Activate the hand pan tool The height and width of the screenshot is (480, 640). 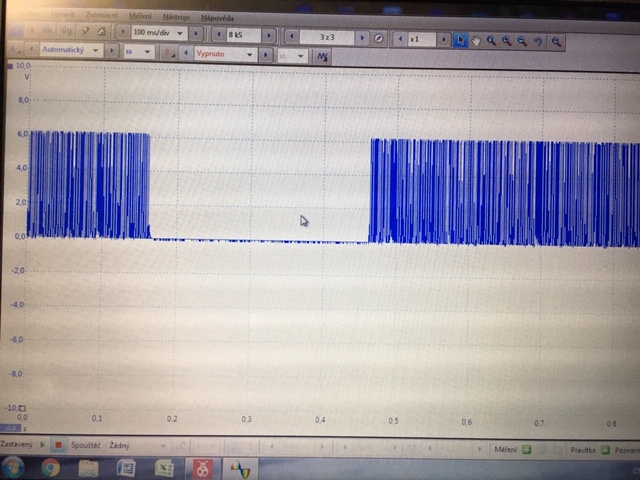point(476,40)
